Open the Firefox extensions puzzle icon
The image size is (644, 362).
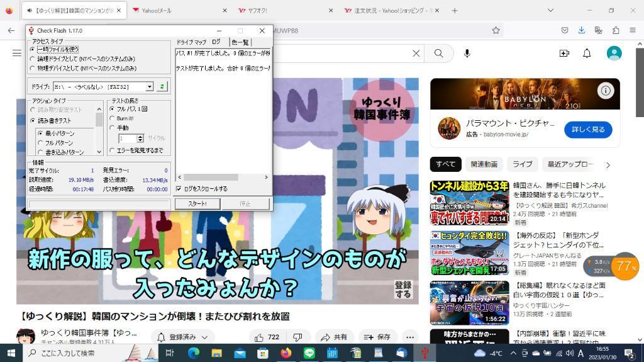point(615,30)
